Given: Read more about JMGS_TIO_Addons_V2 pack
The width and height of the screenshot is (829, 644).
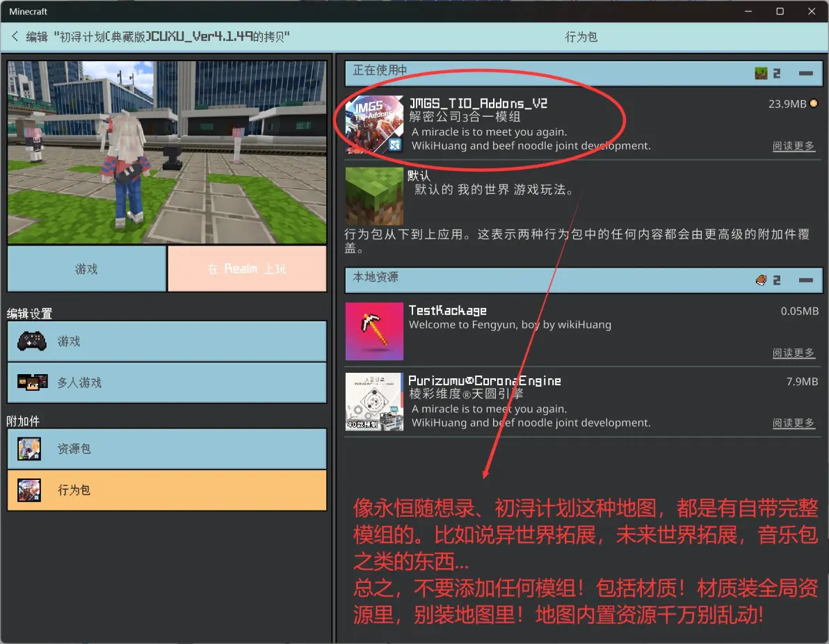Looking at the screenshot, I should (793, 146).
